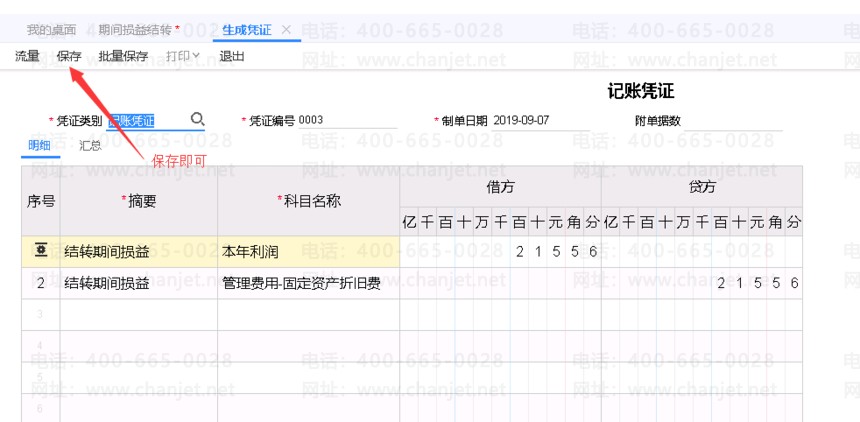Click the 制单日期 field 2019-09-07
The image size is (860, 422).
click(540, 121)
